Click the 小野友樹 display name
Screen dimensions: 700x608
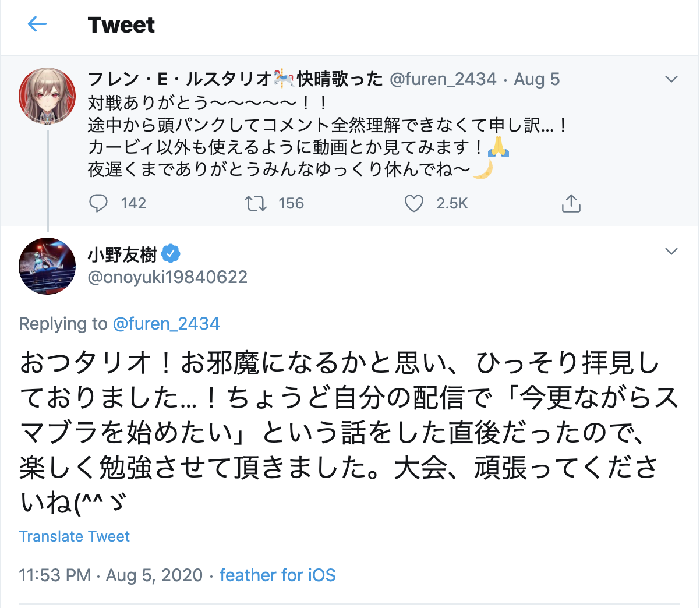point(122,254)
